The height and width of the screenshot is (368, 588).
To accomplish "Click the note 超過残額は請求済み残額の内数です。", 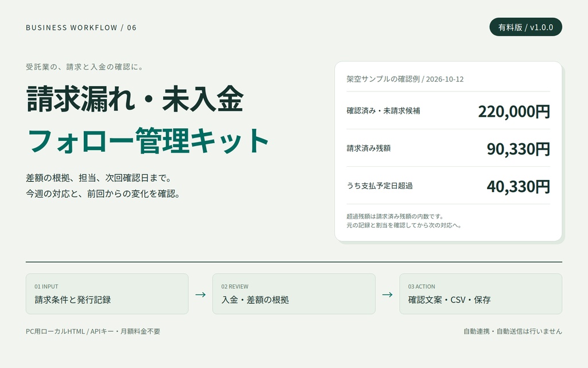I will click(395, 216).
